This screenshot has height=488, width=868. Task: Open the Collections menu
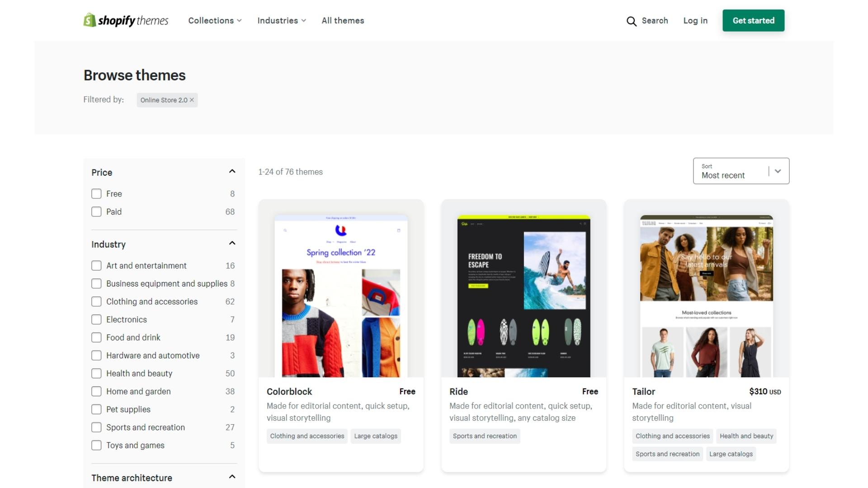click(215, 20)
